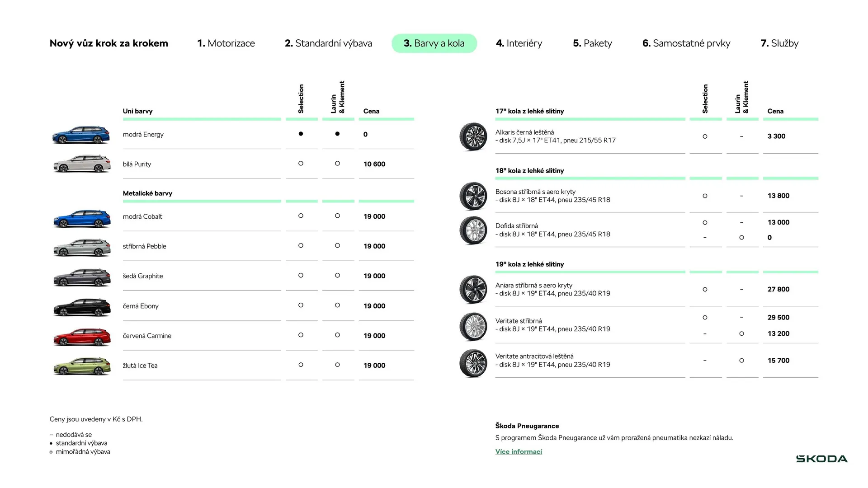
Task: Click the bílá Purity car thumbnail
Action: click(81, 164)
